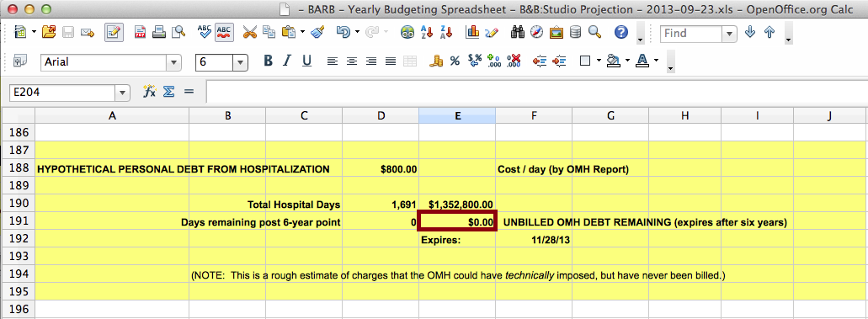Screen dimensions: 868x319
Task: Click the Zoom magnifier icon
Action: [595, 32]
